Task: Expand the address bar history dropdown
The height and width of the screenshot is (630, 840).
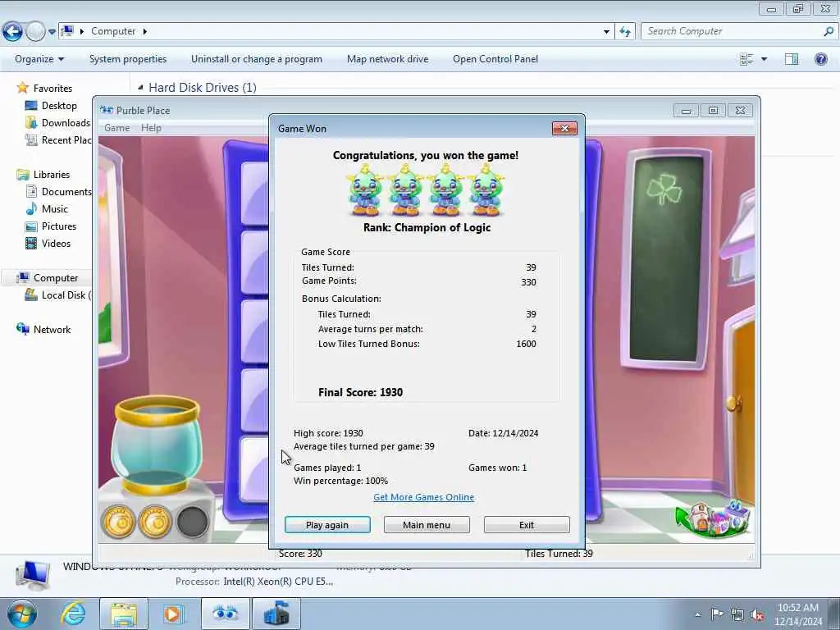Action: pyautogui.click(x=606, y=32)
